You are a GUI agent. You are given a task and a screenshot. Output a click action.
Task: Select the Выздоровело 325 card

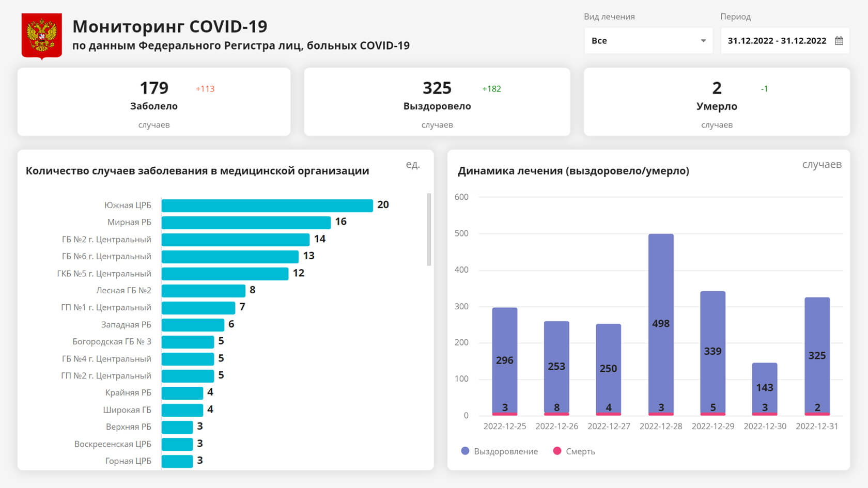point(437,102)
